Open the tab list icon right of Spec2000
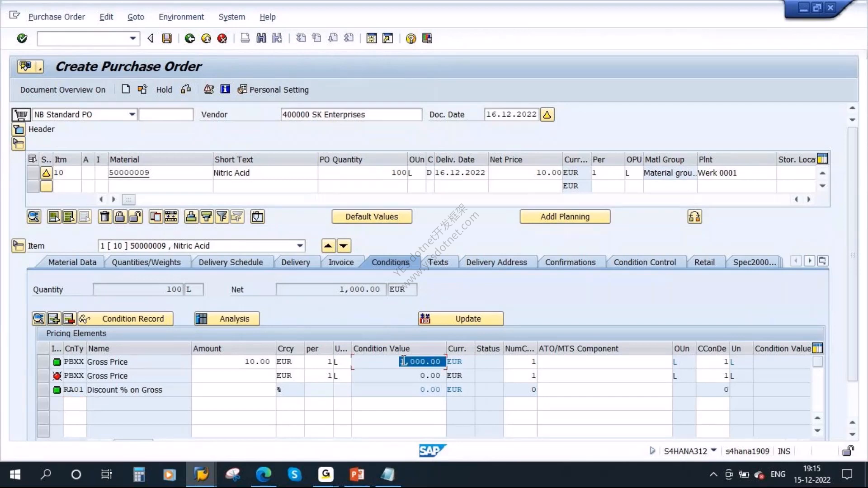The image size is (868, 488). (x=822, y=261)
